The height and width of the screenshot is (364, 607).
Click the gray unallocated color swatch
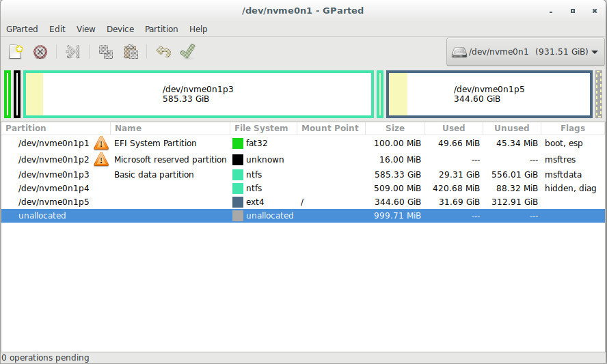(238, 215)
